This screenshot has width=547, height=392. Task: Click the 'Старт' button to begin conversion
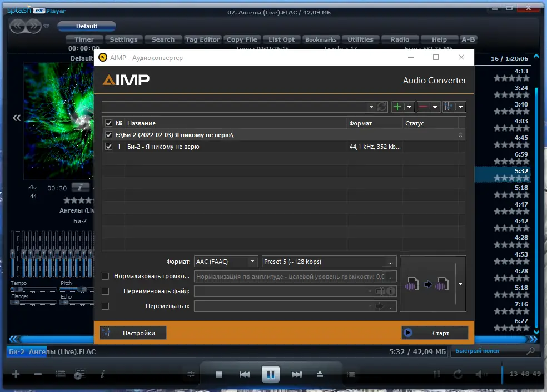click(x=435, y=333)
